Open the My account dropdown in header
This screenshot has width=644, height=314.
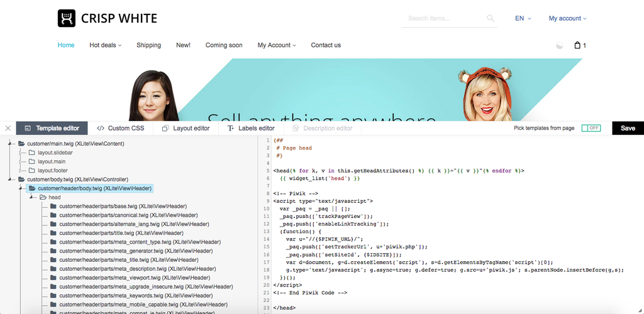567,18
